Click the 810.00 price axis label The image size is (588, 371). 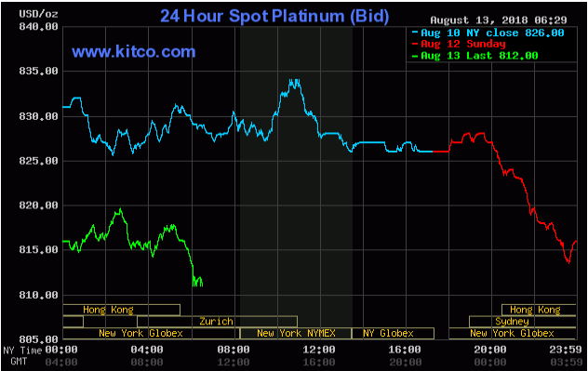[x=38, y=295]
